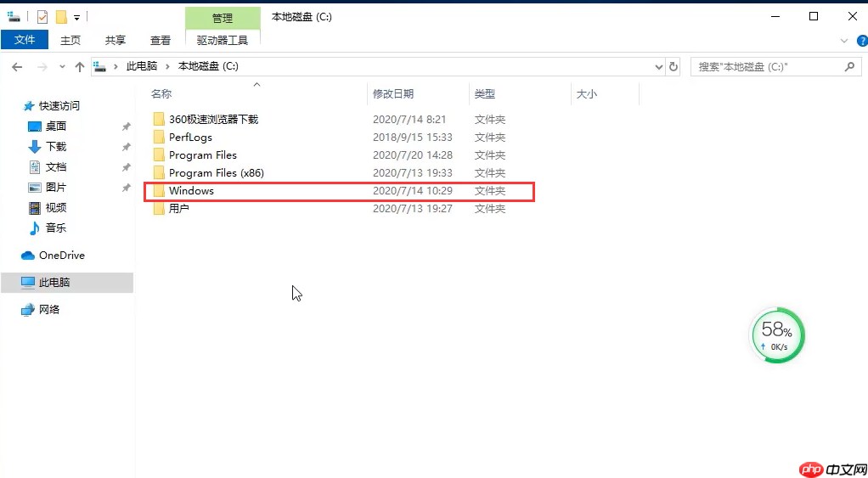Viewport: 868px width, 478px height.
Task: Go up one level with up arrow
Action: tap(80, 67)
